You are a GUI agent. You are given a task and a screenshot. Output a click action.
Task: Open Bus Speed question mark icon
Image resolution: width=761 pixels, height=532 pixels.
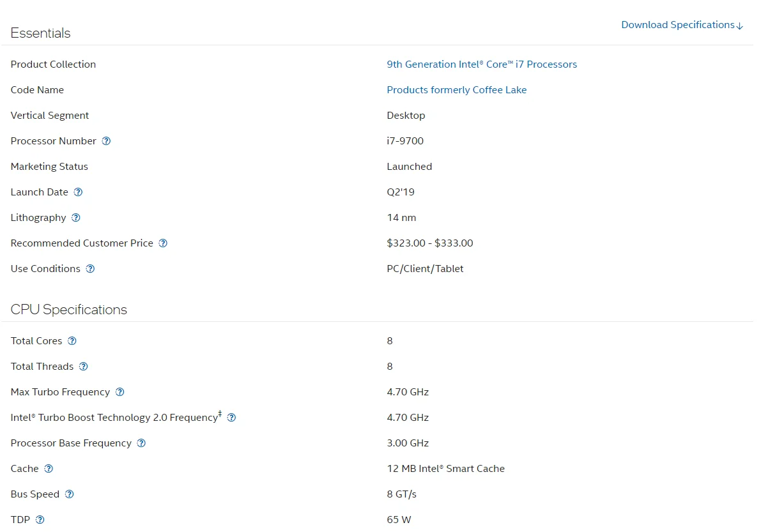coord(70,494)
